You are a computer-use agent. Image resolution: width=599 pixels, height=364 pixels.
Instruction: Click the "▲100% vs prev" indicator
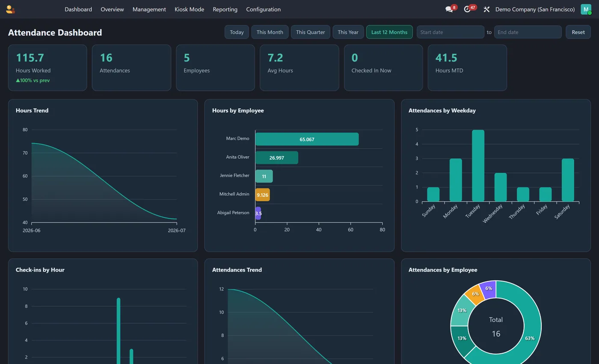pyautogui.click(x=33, y=80)
